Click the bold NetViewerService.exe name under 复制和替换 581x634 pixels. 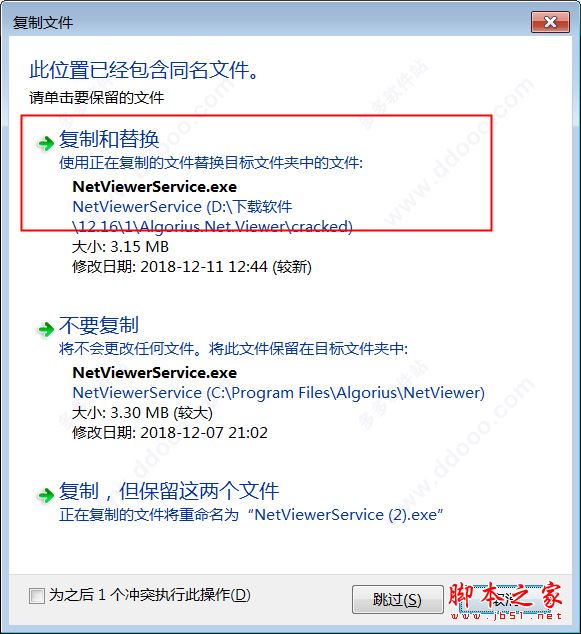[154, 186]
